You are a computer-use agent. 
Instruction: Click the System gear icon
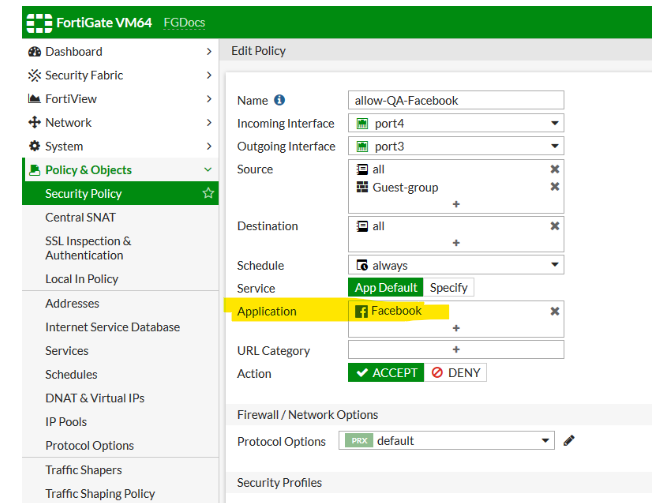point(34,146)
